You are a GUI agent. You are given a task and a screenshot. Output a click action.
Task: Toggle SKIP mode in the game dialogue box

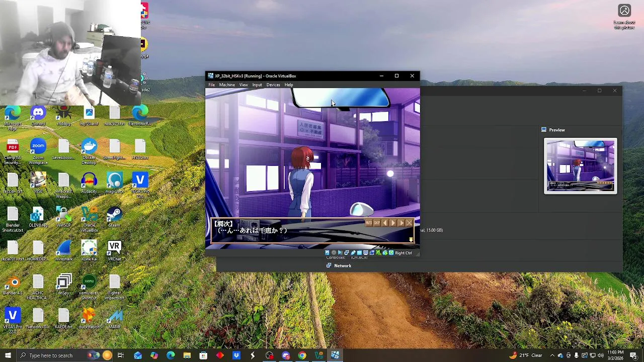[377, 223]
